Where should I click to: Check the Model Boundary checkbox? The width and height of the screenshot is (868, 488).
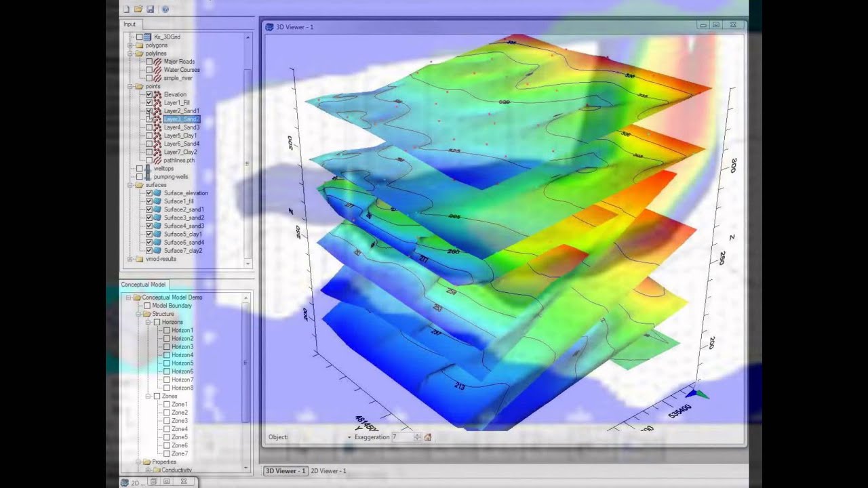click(147, 306)
